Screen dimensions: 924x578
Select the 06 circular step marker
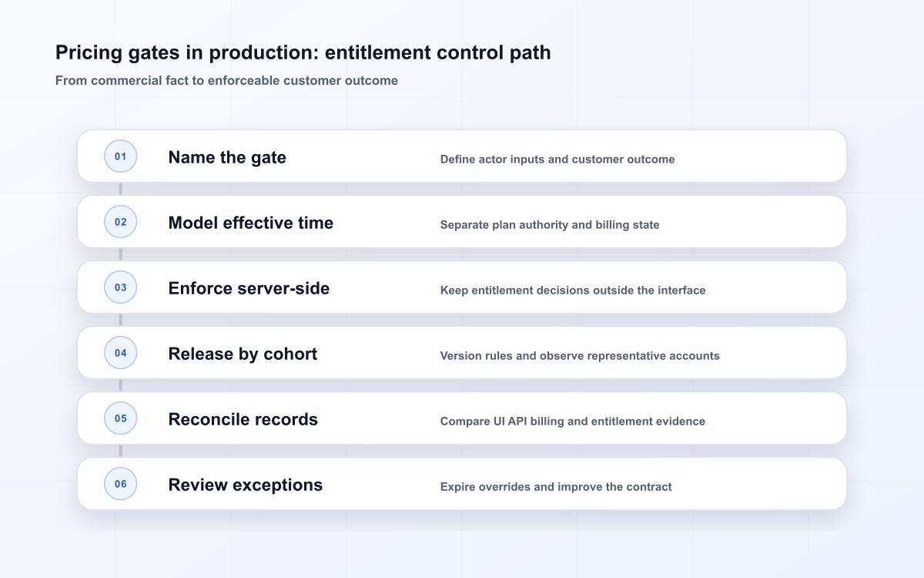(120, 484)
